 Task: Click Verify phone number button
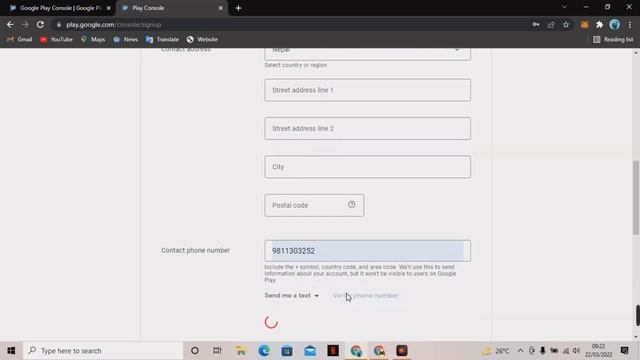(366, 296)
